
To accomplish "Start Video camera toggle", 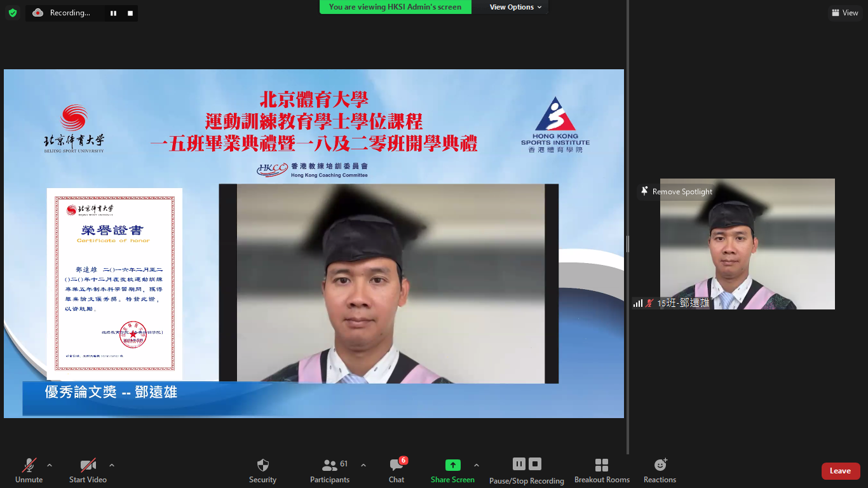I will (x=88, y=471).
